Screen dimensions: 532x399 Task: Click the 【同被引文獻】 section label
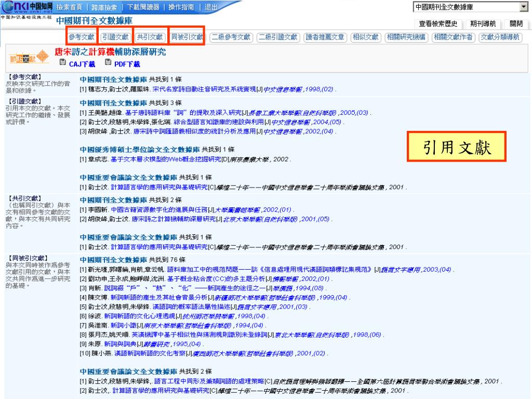point(28,258)
